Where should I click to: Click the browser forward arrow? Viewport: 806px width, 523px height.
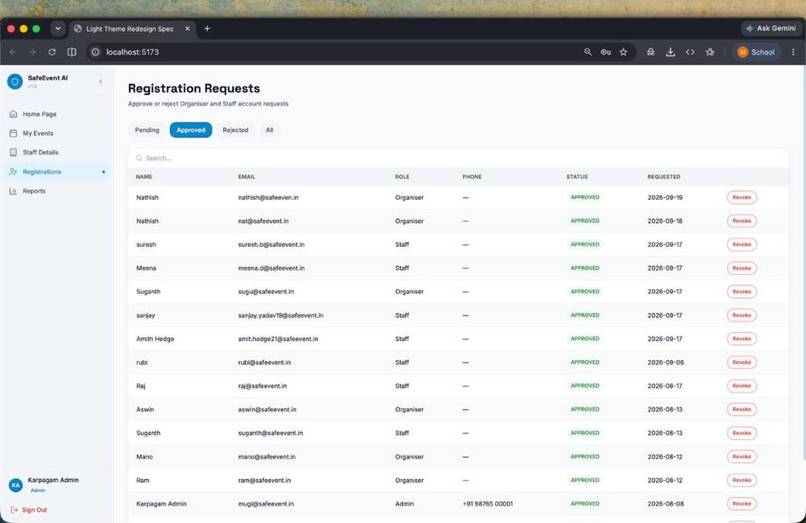[32, 52]
